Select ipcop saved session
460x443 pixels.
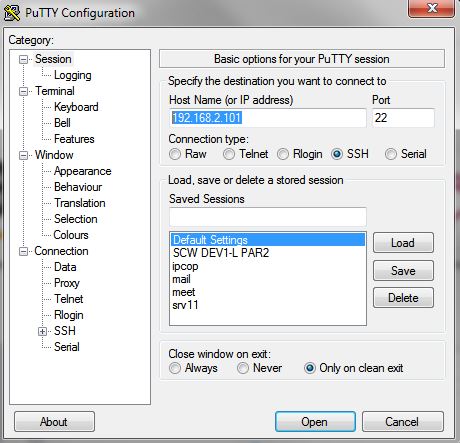point(268,266)
